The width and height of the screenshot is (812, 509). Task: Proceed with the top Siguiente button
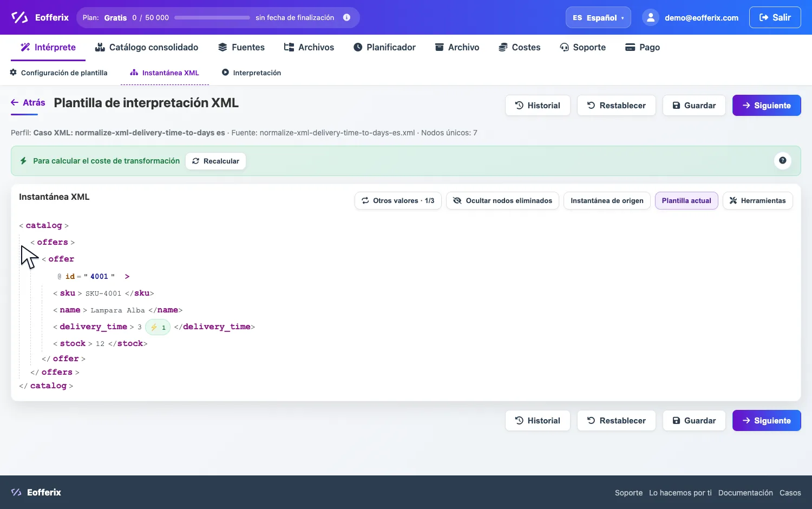(767, 106)
